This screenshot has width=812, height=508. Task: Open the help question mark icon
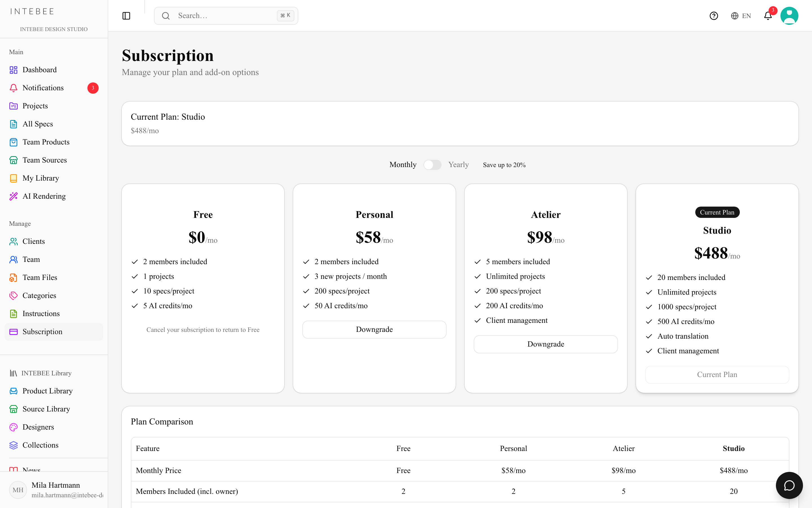click(x=714, y=16)
